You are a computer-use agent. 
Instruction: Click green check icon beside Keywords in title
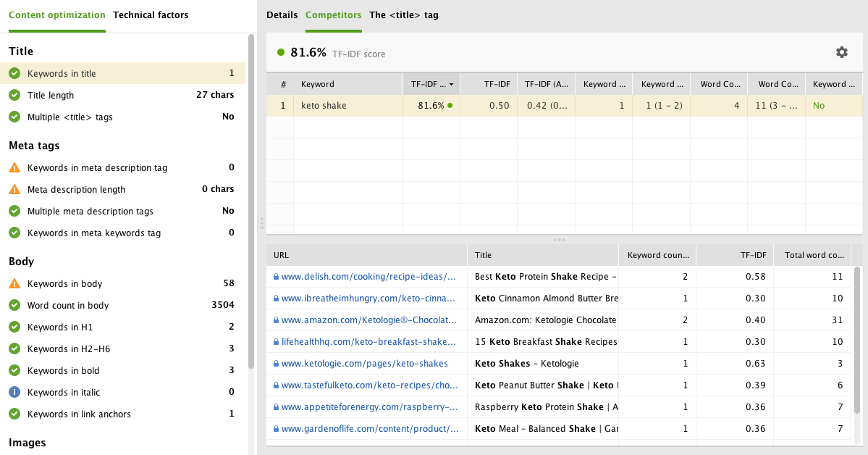(16, 73)
